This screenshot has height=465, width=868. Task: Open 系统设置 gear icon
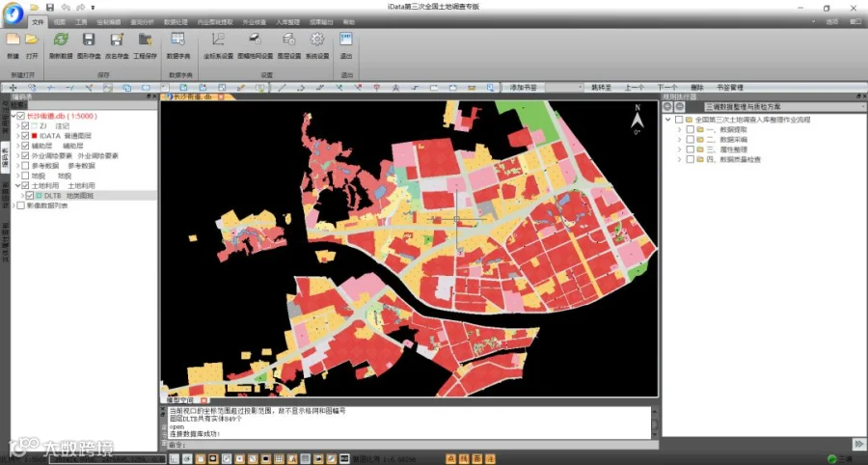(316, 41)
